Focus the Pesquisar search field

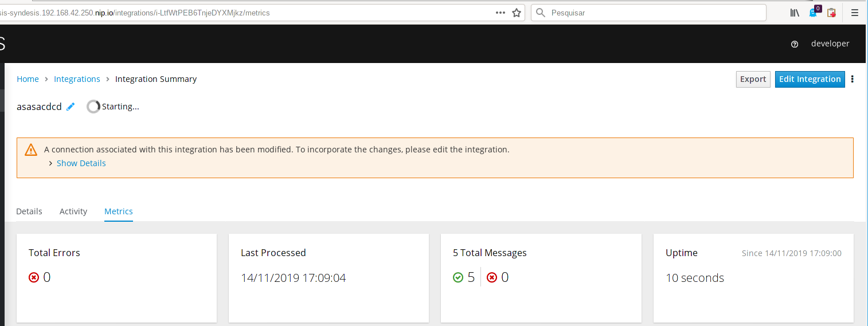click(654, 13)
